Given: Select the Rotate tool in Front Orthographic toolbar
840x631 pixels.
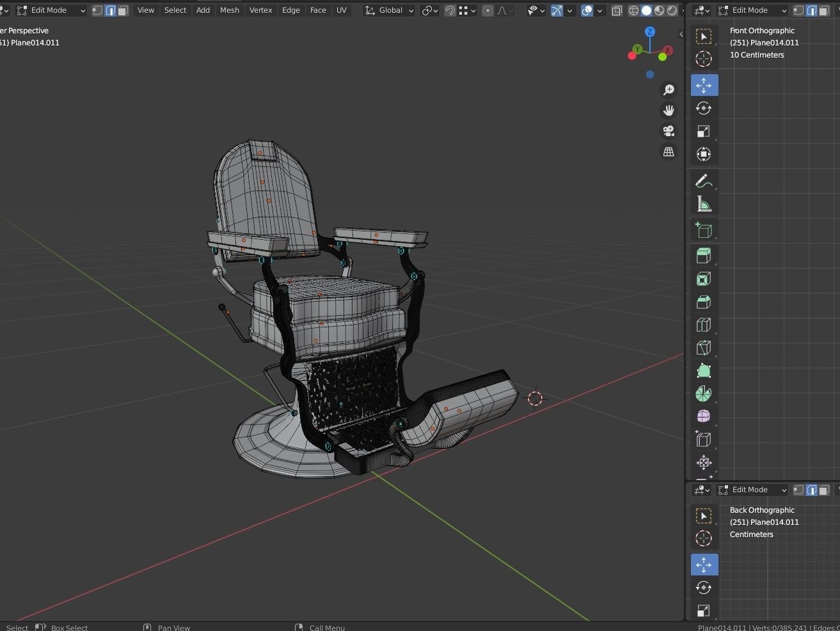Looking at the screenshot, I should (x=704, y=108).
